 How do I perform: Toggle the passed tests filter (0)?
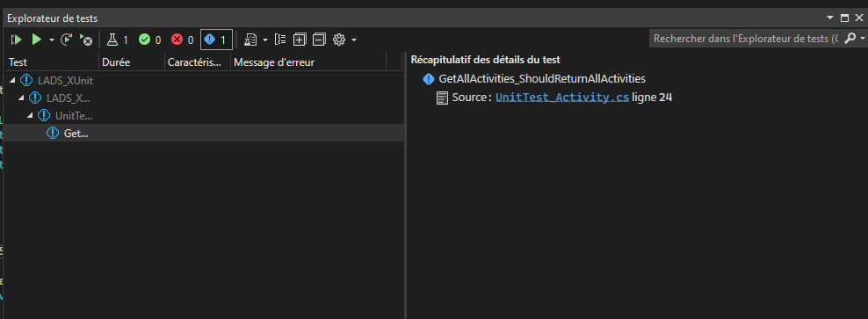(x=150, y=40)
